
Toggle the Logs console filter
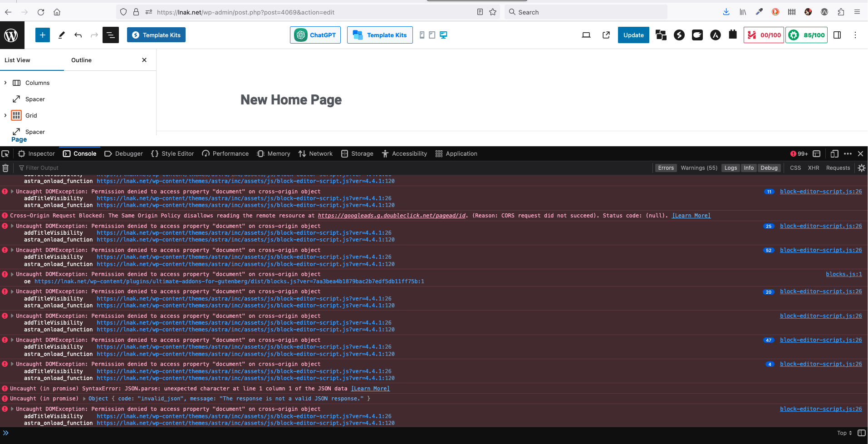(x=731, y=168)
